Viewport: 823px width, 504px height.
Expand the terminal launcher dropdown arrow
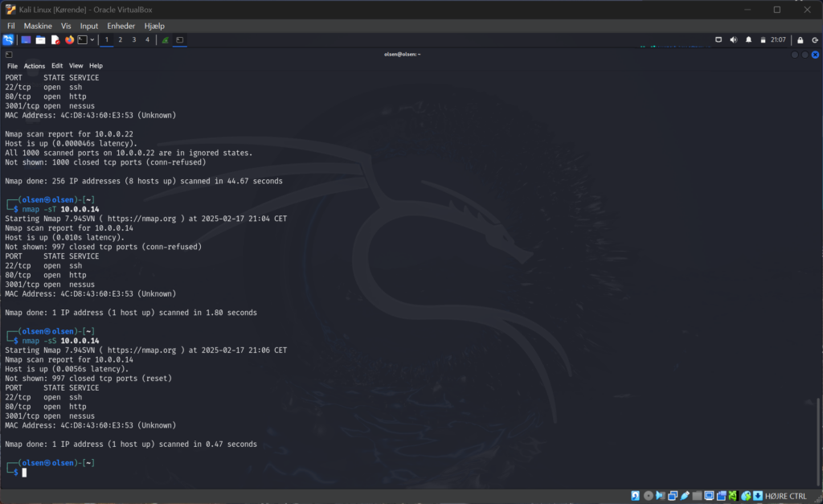92,39
